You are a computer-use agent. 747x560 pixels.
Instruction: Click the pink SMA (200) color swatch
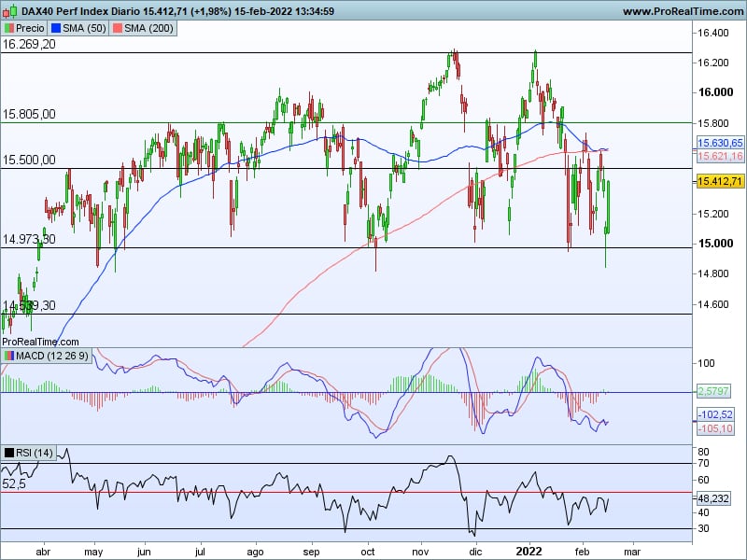tap(118, 28)
